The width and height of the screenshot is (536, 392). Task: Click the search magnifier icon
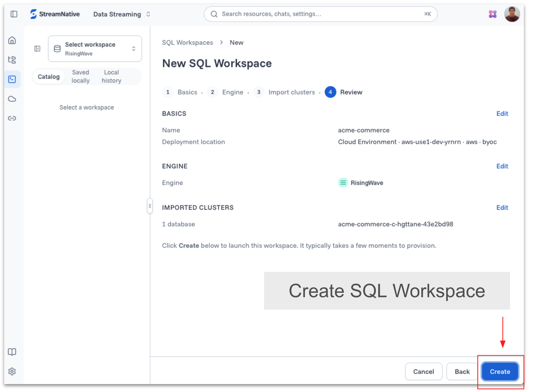coord(214,14)
